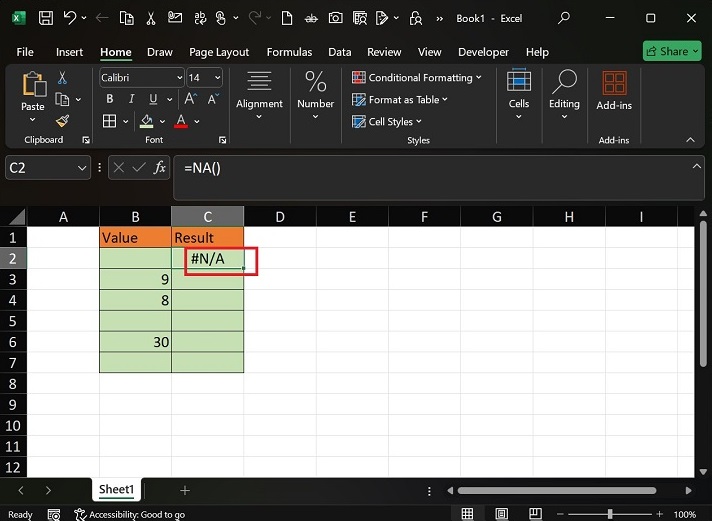
Task: Collapse the ribbon with the caret
Action: (690, 139)
